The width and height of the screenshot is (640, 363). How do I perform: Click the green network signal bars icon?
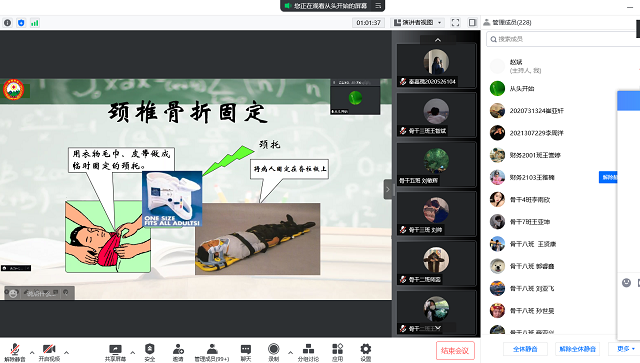click(x=35, y=23)
